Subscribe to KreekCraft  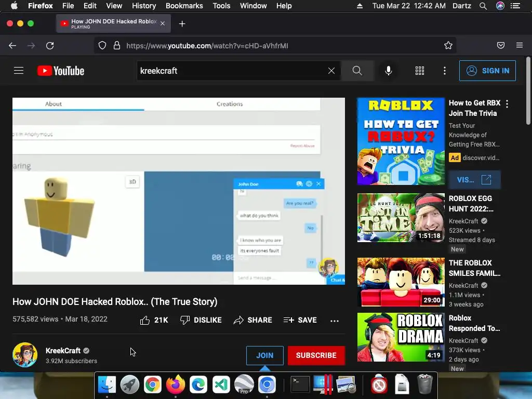pyautogui.click(x=316, y=355)
